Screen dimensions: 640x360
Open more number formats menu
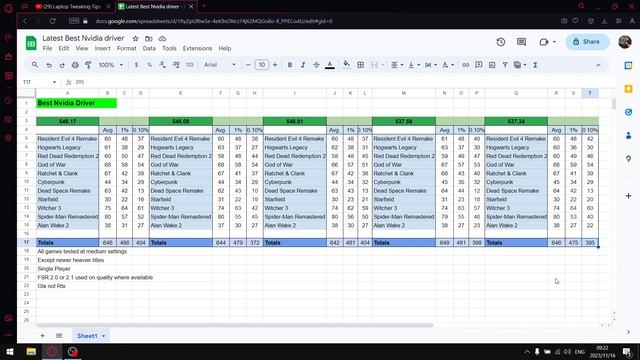point(189,65)
